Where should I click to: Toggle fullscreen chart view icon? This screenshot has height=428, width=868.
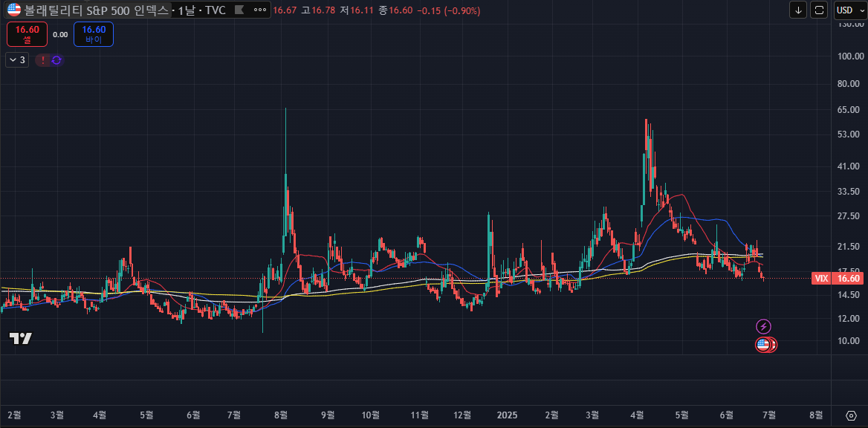[x=820, y=10]
